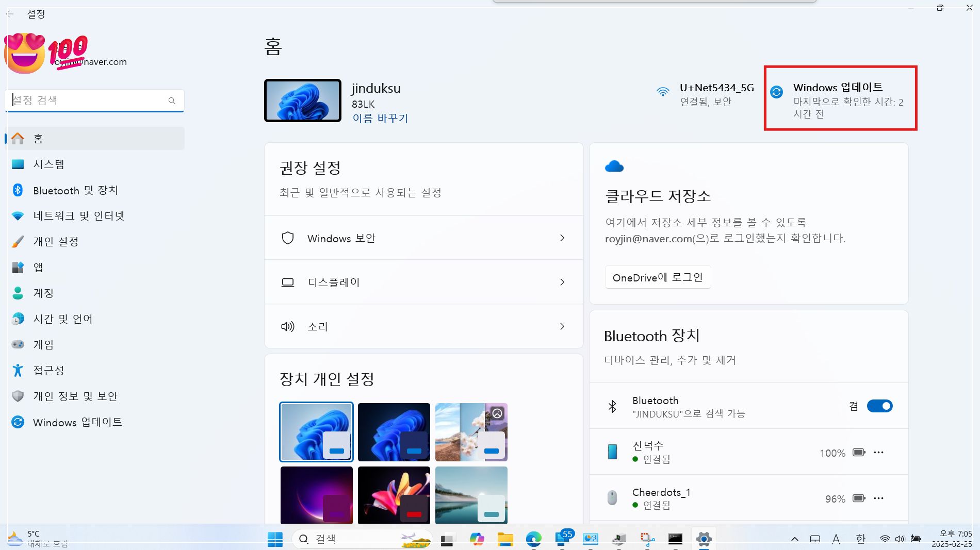The width and height of the screenshot is (980, 550).
Task: Click the 시간 및 언어 globe icon
Action: [18, 319]
